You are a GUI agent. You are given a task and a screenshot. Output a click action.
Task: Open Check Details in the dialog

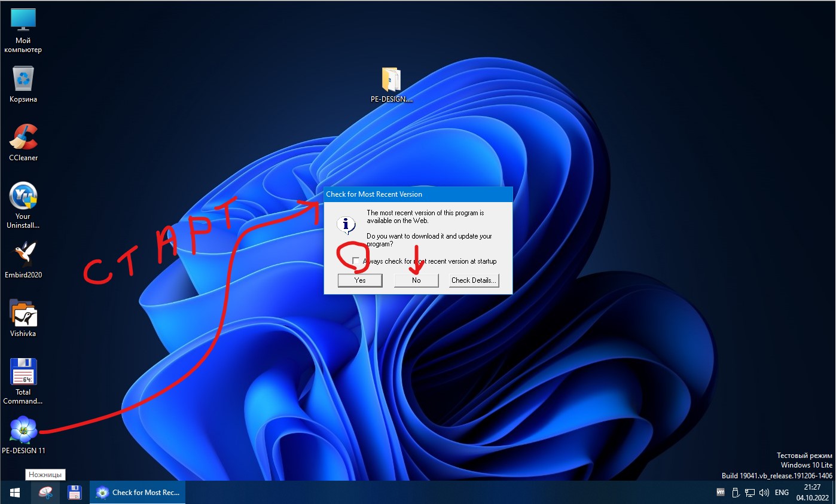[x=474, y=280]
